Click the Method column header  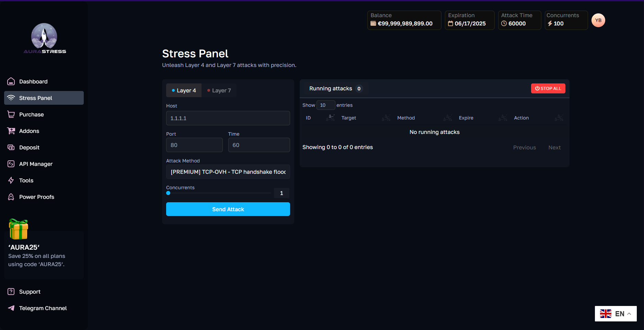(406, 118)
